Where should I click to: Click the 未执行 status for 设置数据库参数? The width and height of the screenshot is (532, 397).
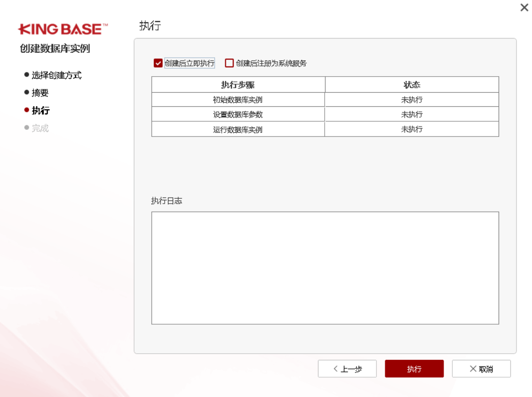(x=412, y=114)
